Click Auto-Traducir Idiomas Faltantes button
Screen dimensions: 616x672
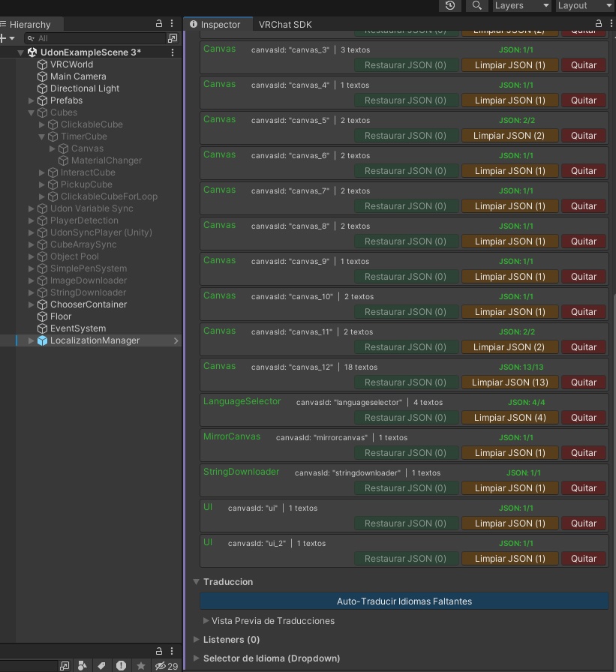point(404,601)
